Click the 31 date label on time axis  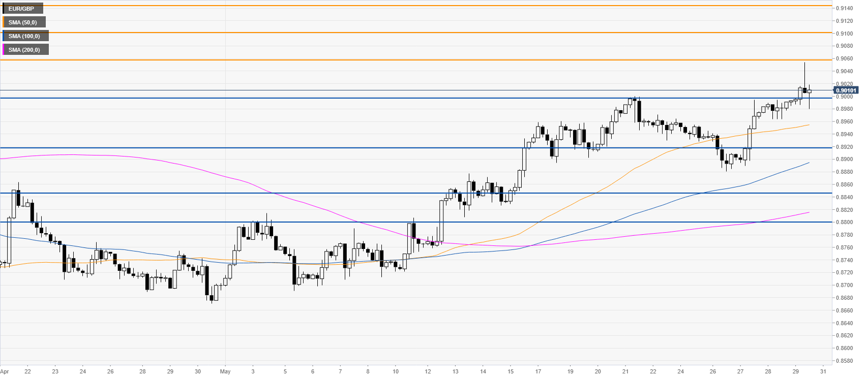pos(822,371)
